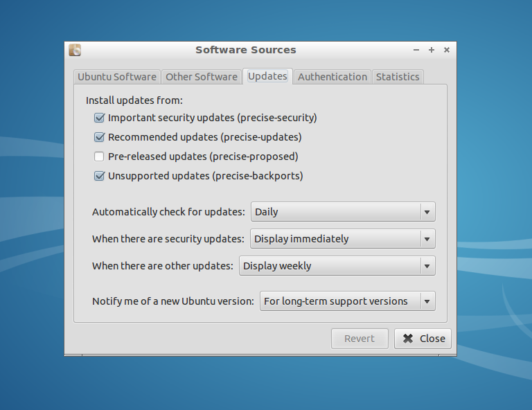
Task: Click 'Automatically check for updates:' label
Action: click(168, 212)
